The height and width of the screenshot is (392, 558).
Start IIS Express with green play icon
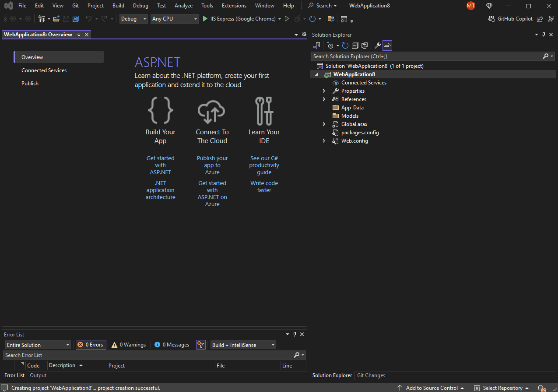pyautogui.click(x=206, y=19)
